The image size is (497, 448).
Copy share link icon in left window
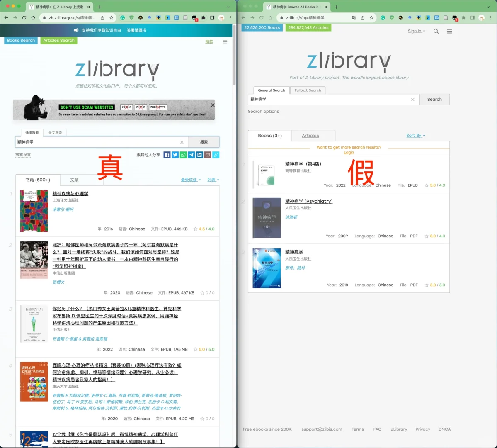coord(216,155)
